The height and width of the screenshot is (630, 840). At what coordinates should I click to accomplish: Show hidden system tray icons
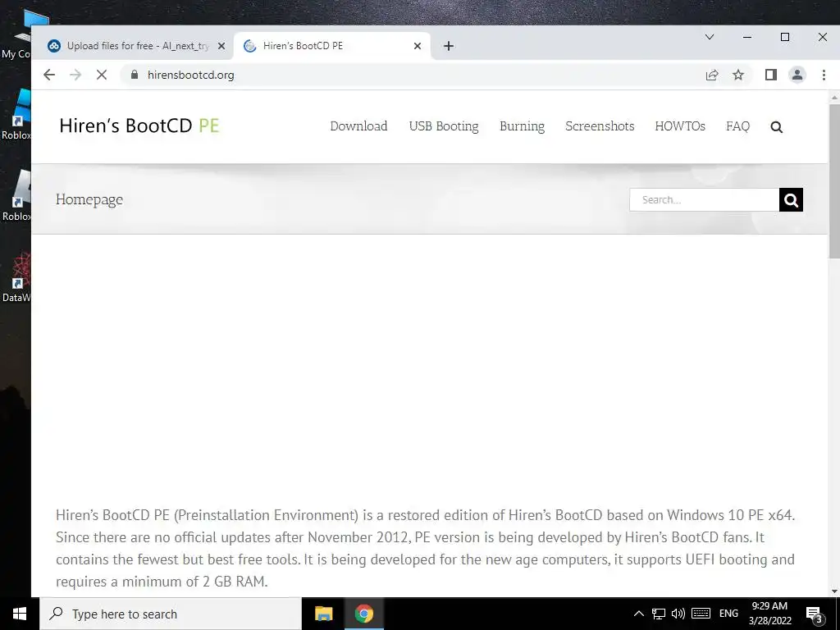pos(638,614)
